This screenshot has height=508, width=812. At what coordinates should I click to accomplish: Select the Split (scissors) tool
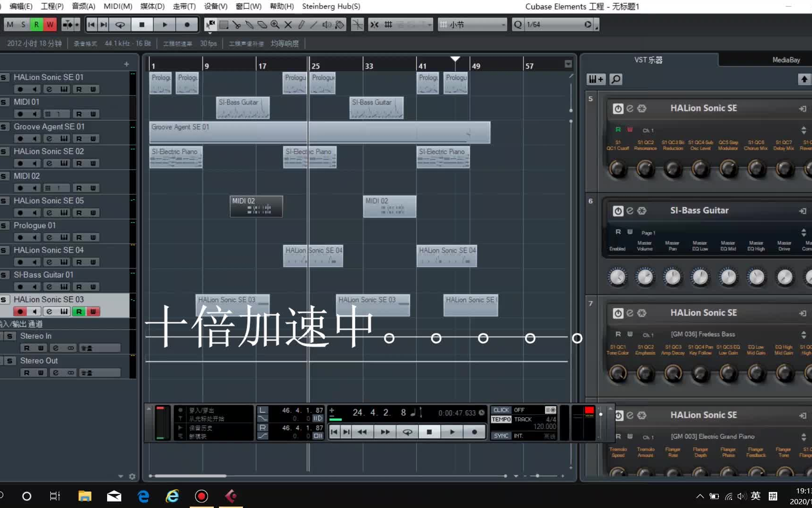click(237, 24)
